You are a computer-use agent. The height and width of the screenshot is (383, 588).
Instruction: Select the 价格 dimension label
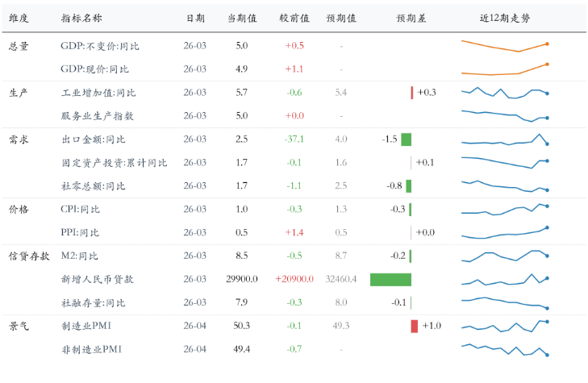[19, 209]
